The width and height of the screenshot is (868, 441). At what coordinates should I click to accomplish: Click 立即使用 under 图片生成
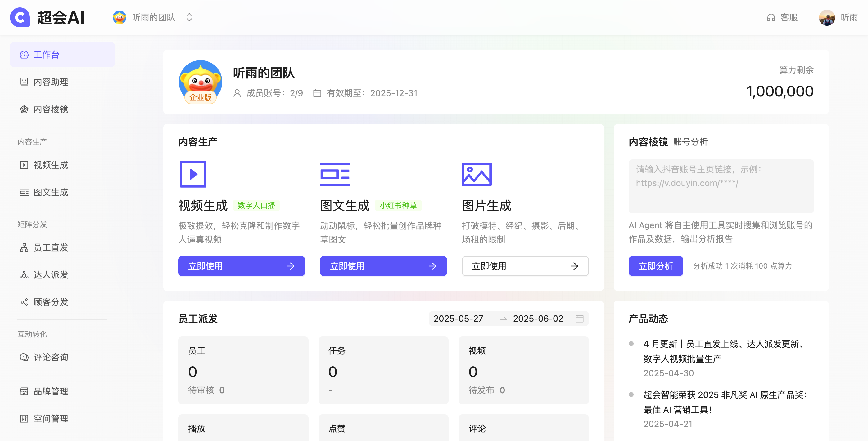pyautogui.click(x=525, y=266)
